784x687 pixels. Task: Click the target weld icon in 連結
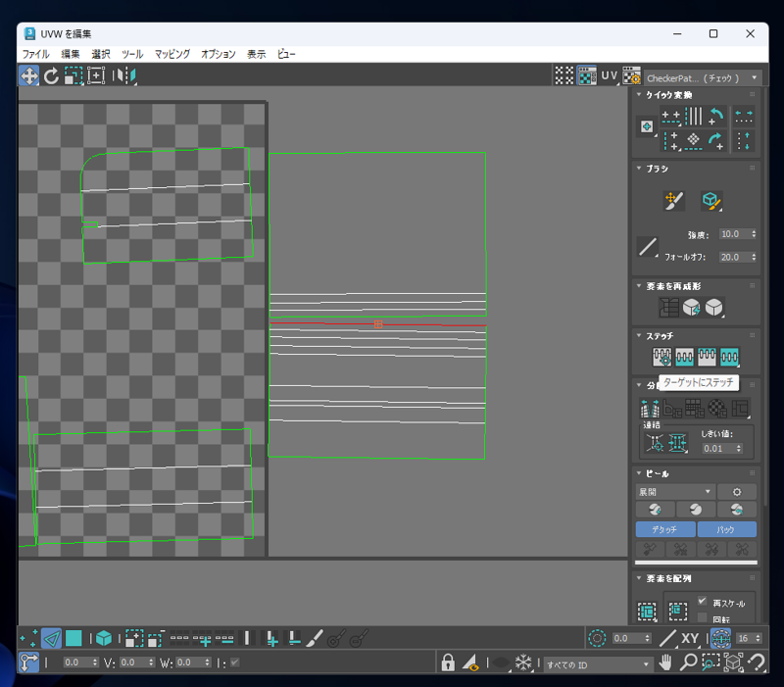click(x=655, y=443)
